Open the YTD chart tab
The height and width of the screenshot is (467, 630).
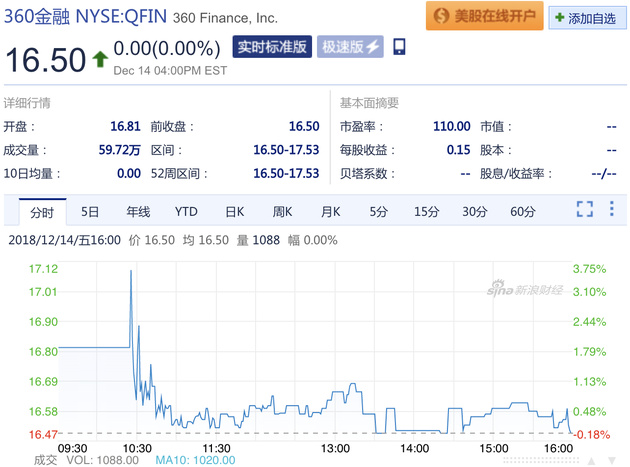(186, 212)
